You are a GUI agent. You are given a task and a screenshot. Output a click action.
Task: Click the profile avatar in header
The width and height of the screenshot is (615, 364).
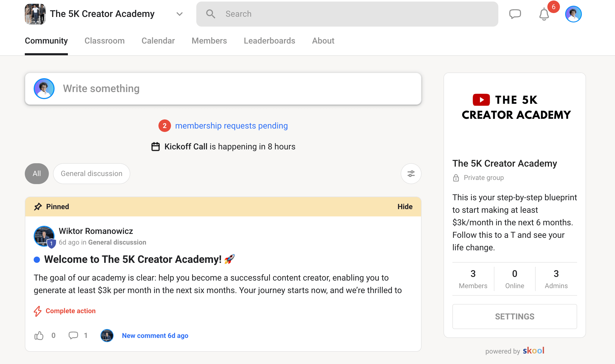(x=573, y=14)
